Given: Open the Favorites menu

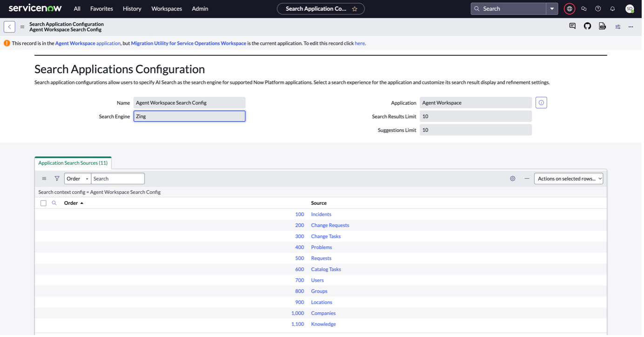Looking at the screenshot, I should [x=102, y=9].
